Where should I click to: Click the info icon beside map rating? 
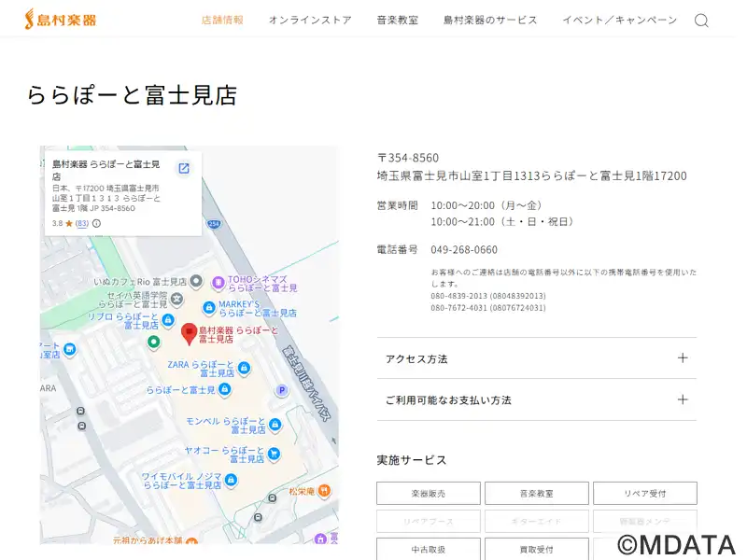[x=96, y=224]
